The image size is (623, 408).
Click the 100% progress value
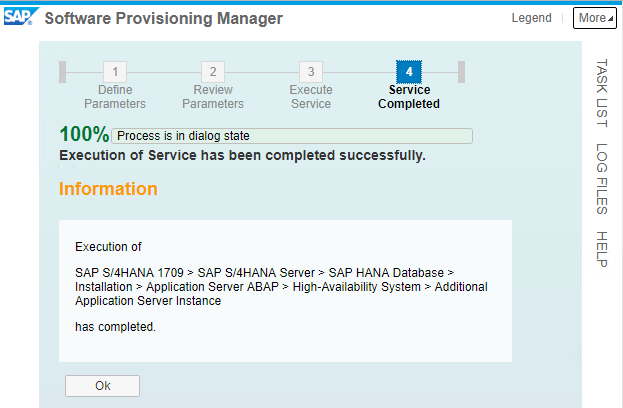84,134
